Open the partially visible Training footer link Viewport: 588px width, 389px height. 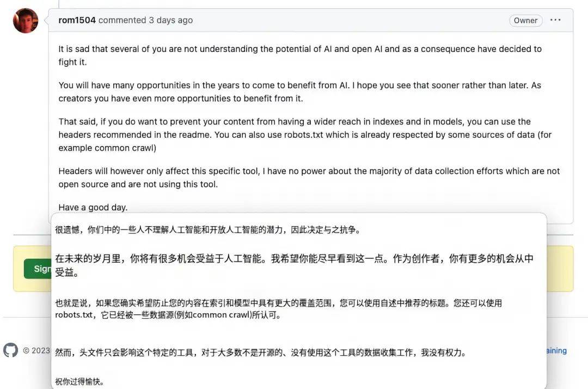click(556, 351)
